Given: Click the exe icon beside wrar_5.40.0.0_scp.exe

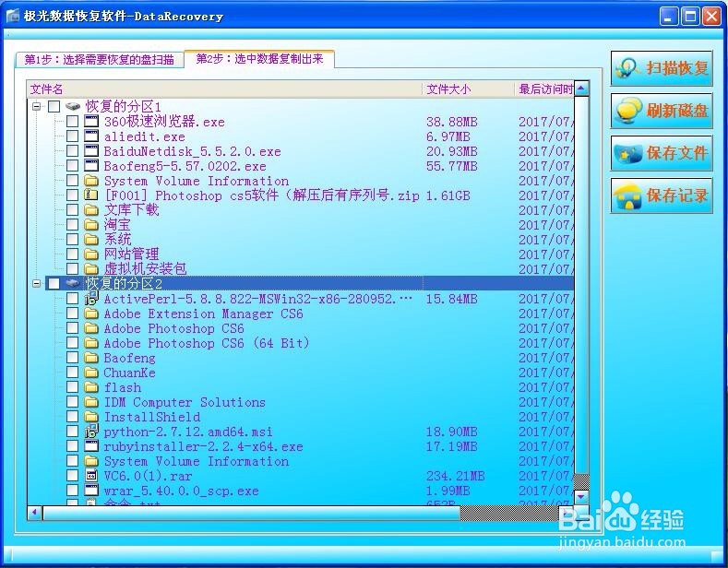Looking at the screenshot, I should pyautogui.click(x=91, y=491).
